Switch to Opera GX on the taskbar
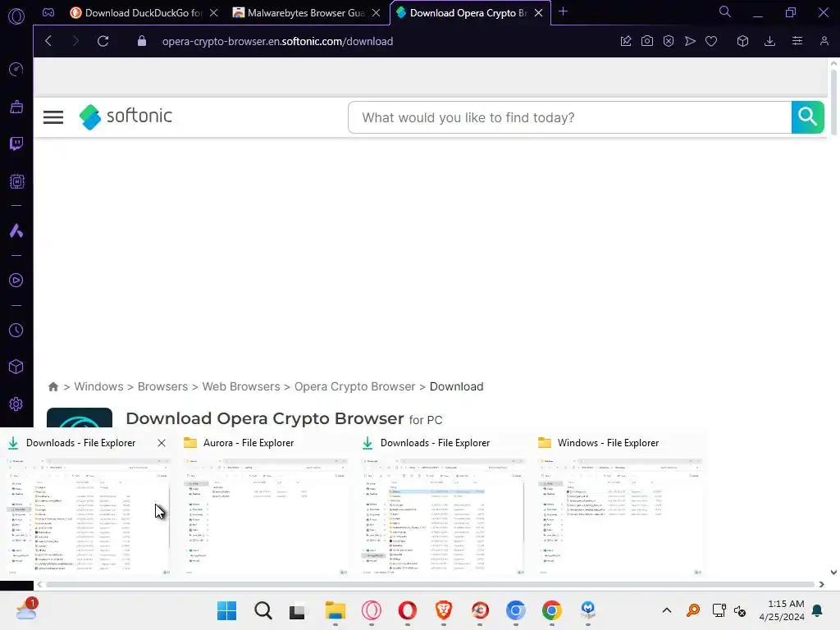This screenshot has height=630, width=840. click(372, 610)
